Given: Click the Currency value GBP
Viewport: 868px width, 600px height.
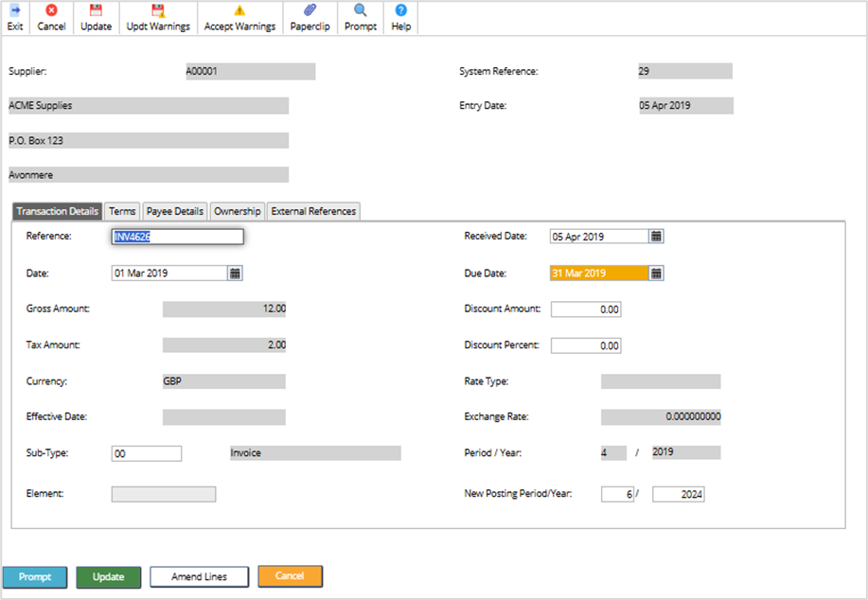Looking at the screenshot, I should pos(224,381).
